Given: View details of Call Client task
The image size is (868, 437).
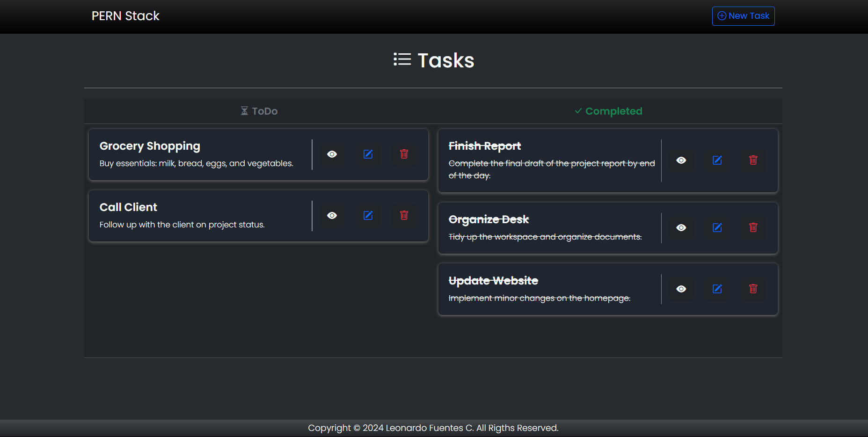Looking at the screenshot, I should pyautogui.click(x=332, y=216).
